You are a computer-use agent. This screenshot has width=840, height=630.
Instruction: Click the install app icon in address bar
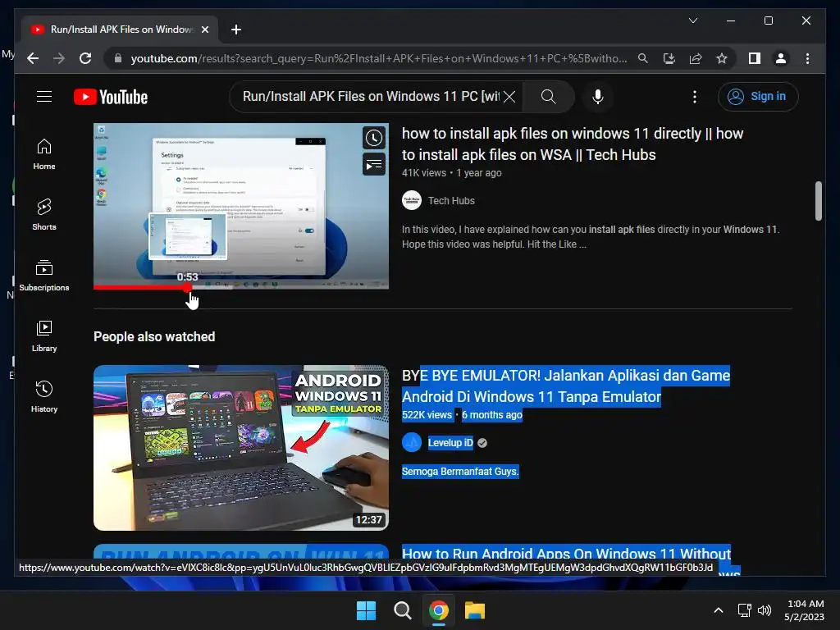coord(669,58)
